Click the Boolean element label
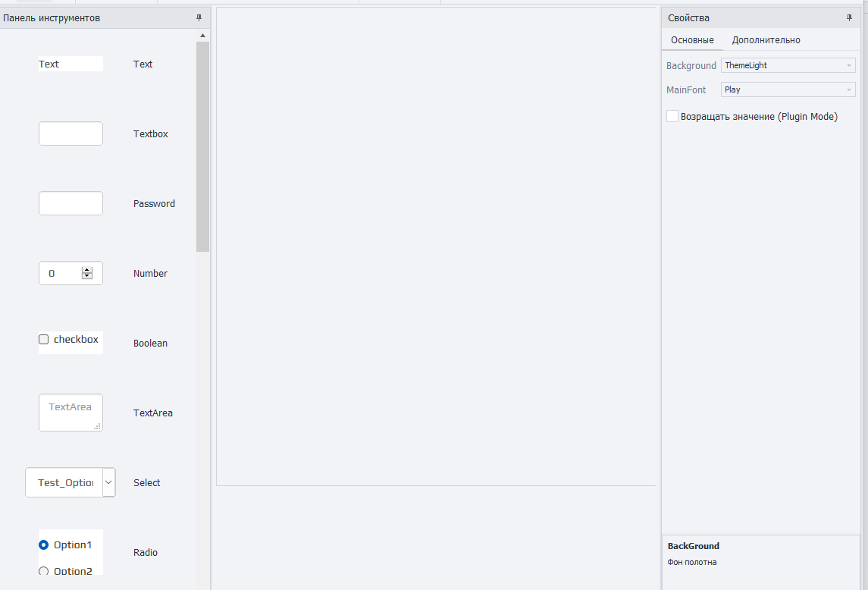Screen dimensions: 868x590 [150, 343]
